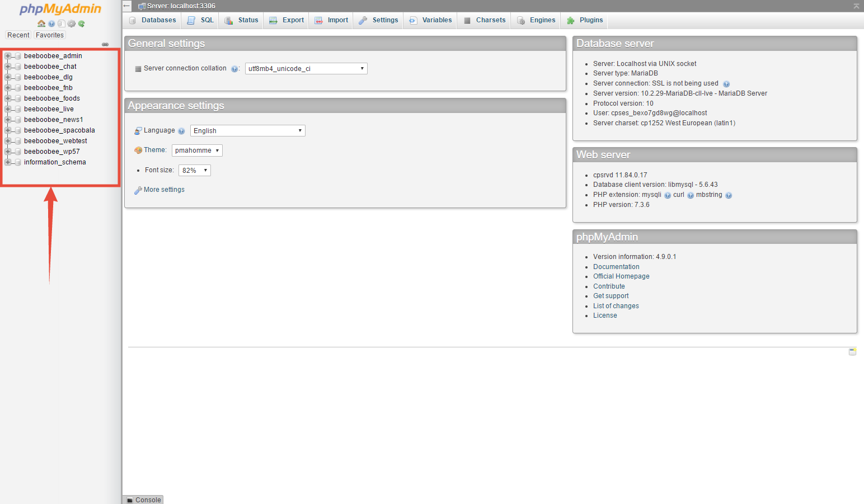Expand the beeboobee_admin database tree
The height and width of the screenshot is (504, 864).
point(8,56)
